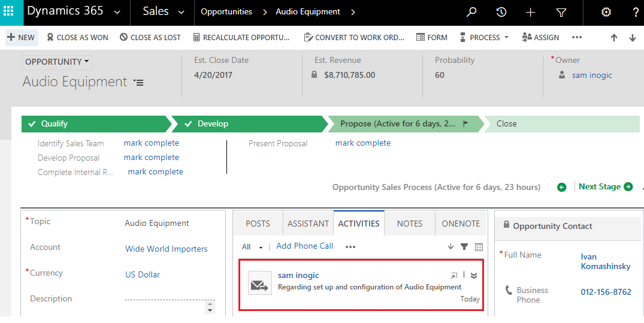Open the PROCESS dropdown menu
This screenshot has height=323, width=644.
point(485,37)
